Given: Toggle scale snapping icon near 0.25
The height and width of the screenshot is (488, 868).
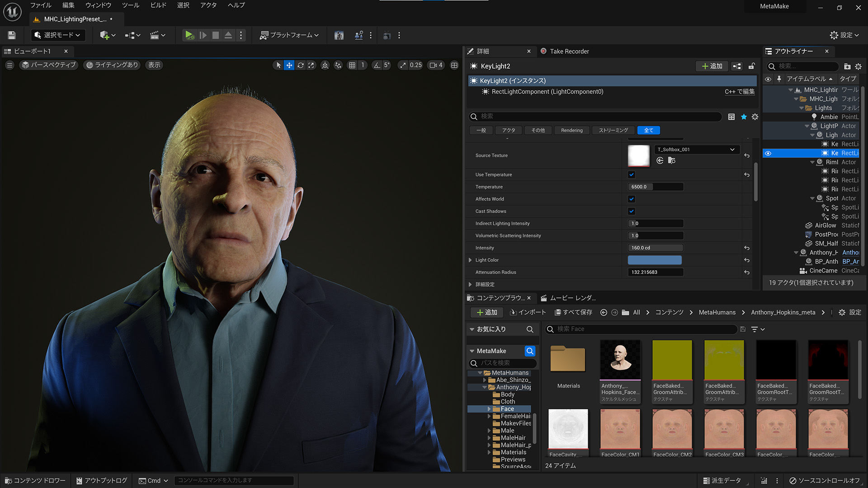Looking at the screenshot, I should coord(403,65).
